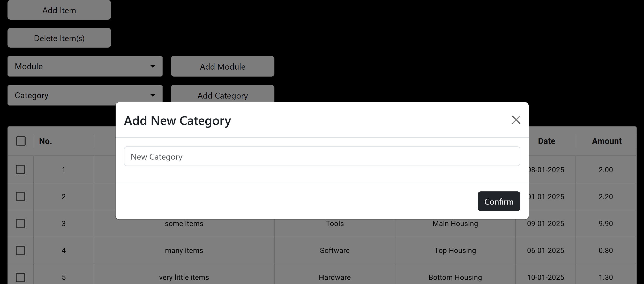The height and width of the screenshot is (284, 644).
Task: Check the checkbox for row 2
Action: click(21, 197)
